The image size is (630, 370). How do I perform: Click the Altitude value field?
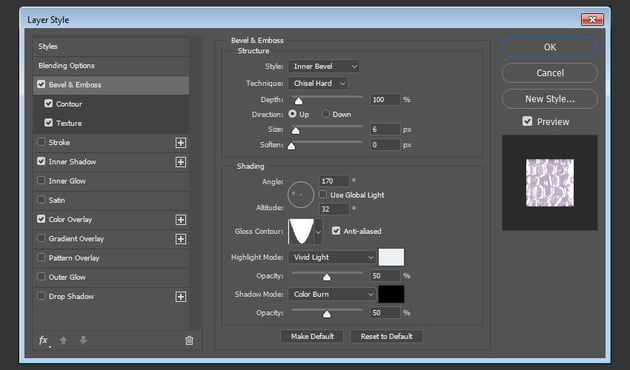coord(334,209)
